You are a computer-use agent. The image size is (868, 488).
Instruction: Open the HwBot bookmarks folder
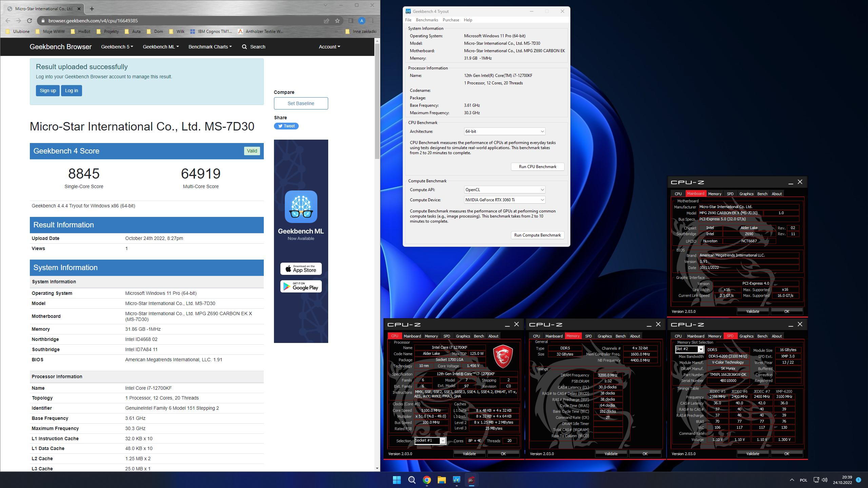81,32
